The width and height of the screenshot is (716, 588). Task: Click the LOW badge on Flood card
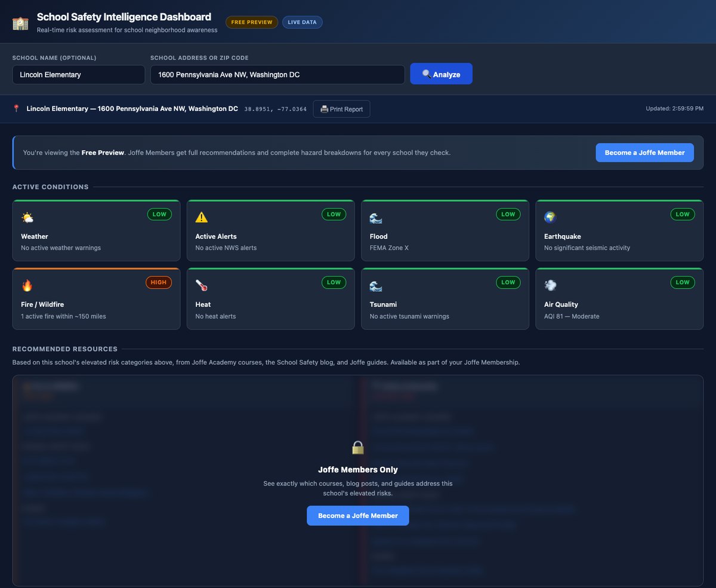508,214
